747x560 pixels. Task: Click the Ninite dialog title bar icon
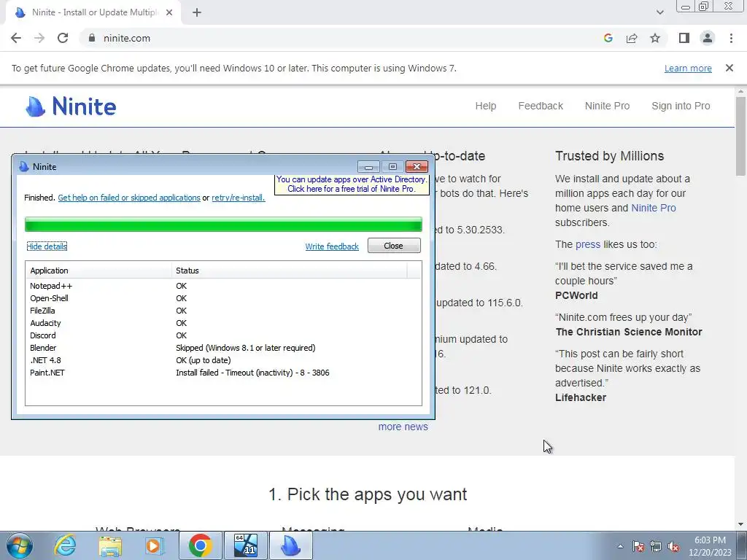coord(23,167)
